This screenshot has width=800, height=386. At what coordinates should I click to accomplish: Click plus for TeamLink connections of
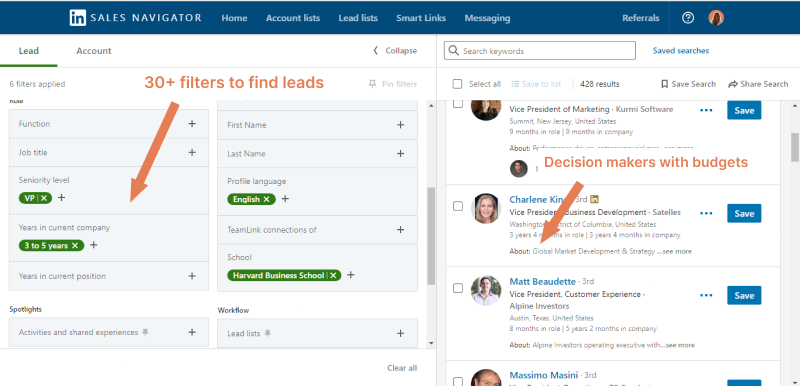(401, 230)
